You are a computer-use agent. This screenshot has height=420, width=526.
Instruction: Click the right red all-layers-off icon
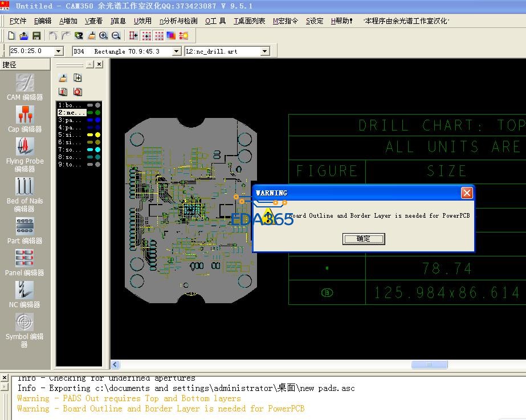click(x=78, y=92)
